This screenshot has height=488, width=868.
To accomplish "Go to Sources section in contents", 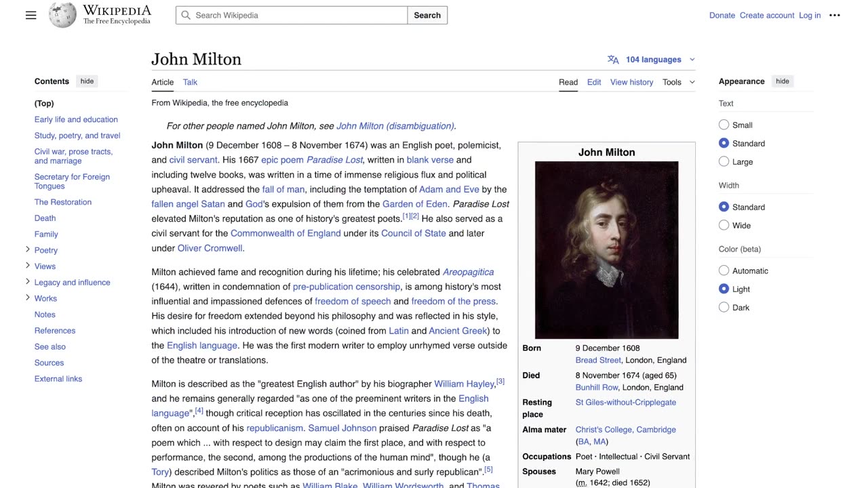I will pyautogui.click(x=49, y=363).
